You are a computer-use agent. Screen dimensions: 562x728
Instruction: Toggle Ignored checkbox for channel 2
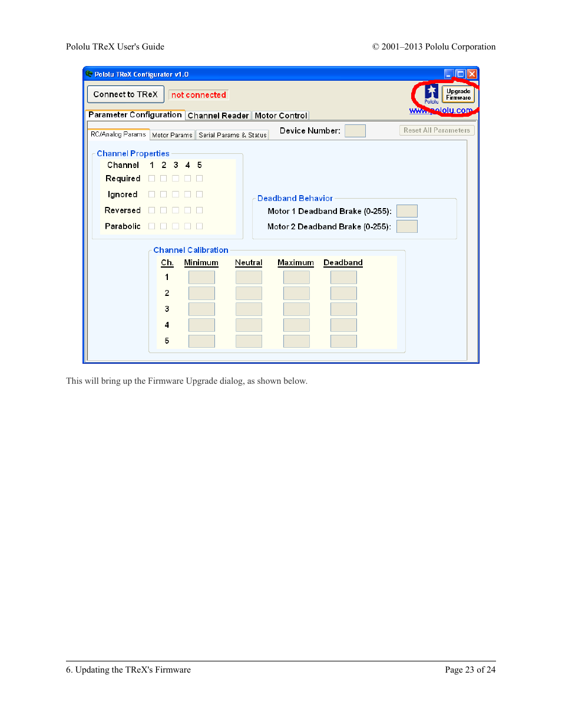pyautogui.click(x=164, y=195)
